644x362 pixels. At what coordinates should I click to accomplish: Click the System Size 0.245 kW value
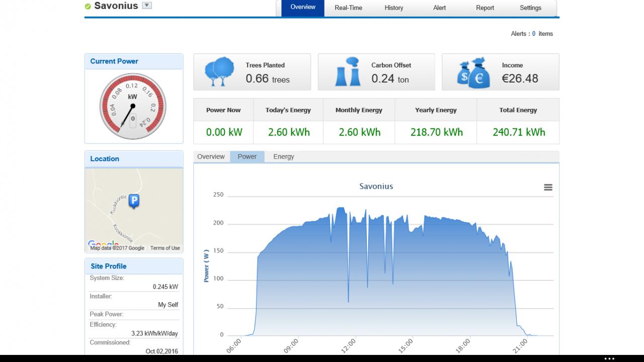pyautogui.click(x=166, y=287)
